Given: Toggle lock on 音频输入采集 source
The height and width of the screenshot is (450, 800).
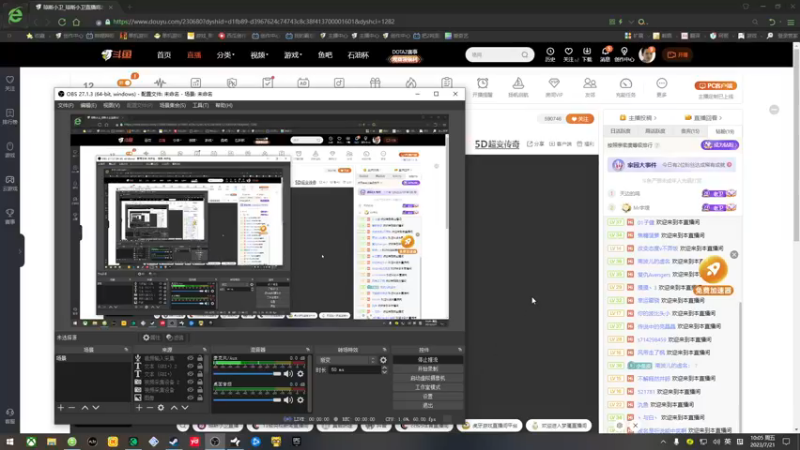Looking at the screenshot, I should [200, 358].
